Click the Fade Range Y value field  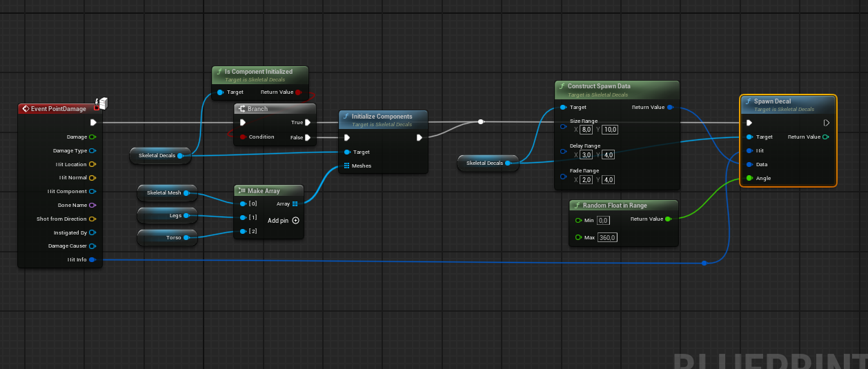click(608, 179)
